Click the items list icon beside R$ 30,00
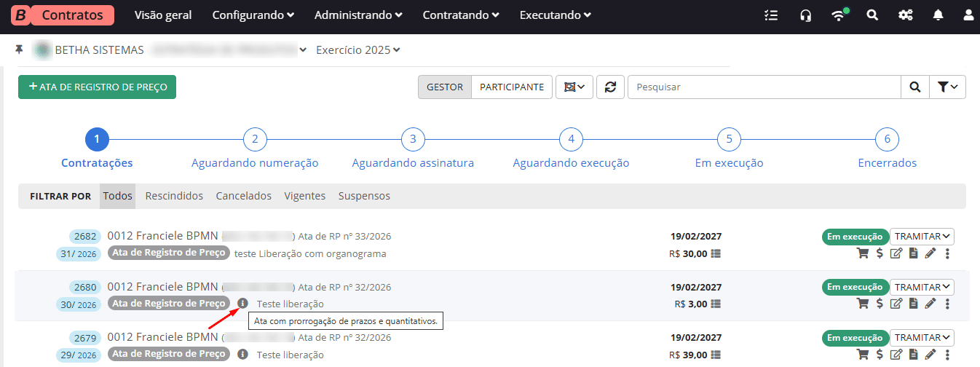980x367 pixels. [x=716, y=254]
